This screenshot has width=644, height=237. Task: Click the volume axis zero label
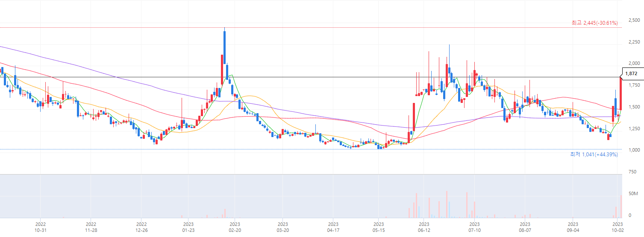coord(630,215)
